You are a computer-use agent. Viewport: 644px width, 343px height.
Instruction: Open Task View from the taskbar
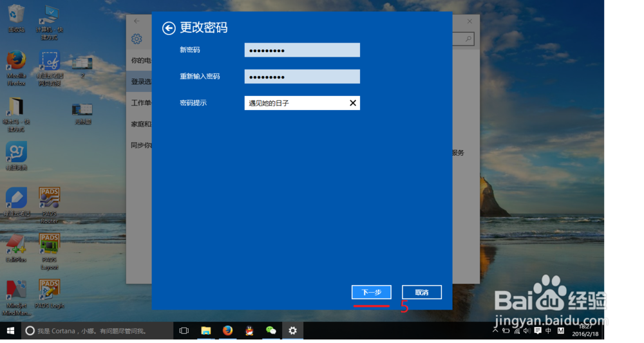pyautogui.click(x=184, y=331)
